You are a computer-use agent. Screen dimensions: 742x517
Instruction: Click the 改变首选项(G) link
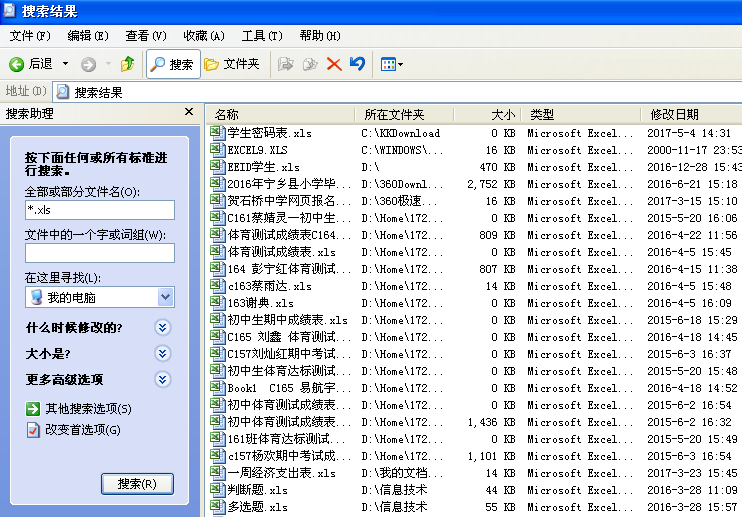82,429
